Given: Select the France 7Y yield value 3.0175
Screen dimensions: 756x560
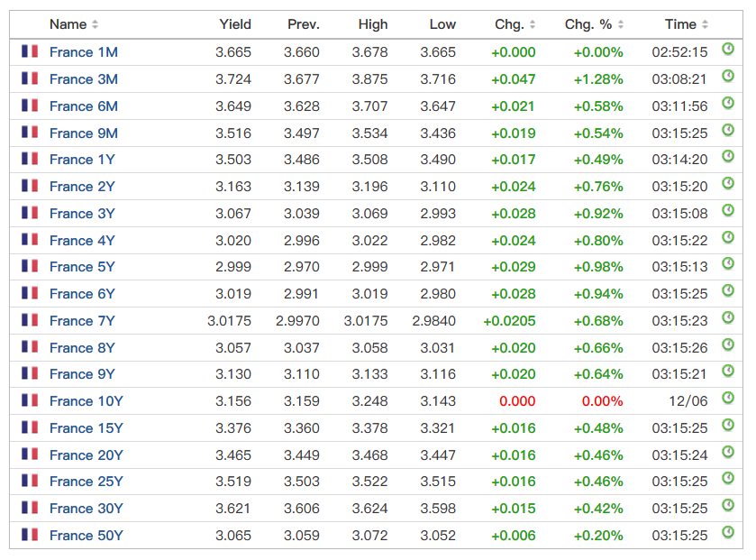Looking at the screenshot, I should pyautogui.click(x=230, y=321).
